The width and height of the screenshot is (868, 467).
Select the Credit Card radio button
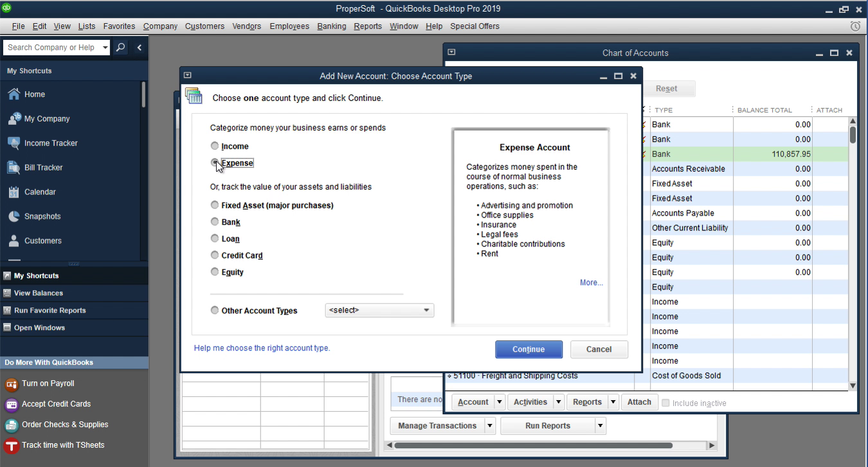pos(215,255)
